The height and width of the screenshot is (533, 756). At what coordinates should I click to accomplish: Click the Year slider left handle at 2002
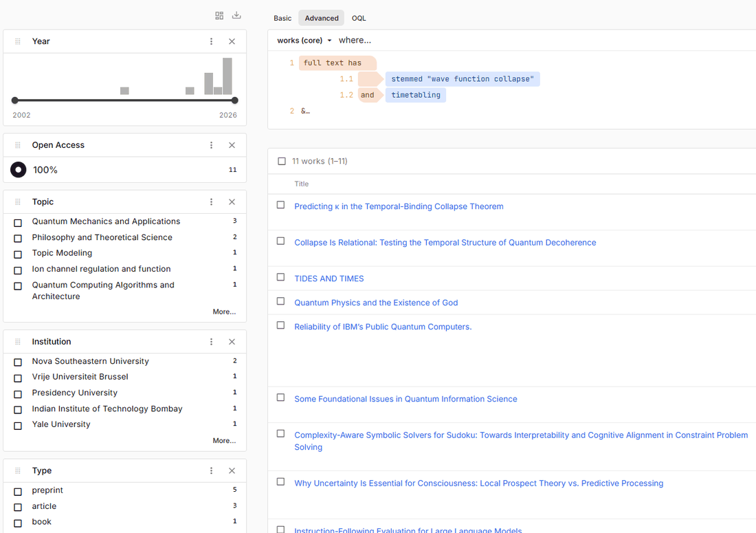pyautogui.click(x=15, y=100)
